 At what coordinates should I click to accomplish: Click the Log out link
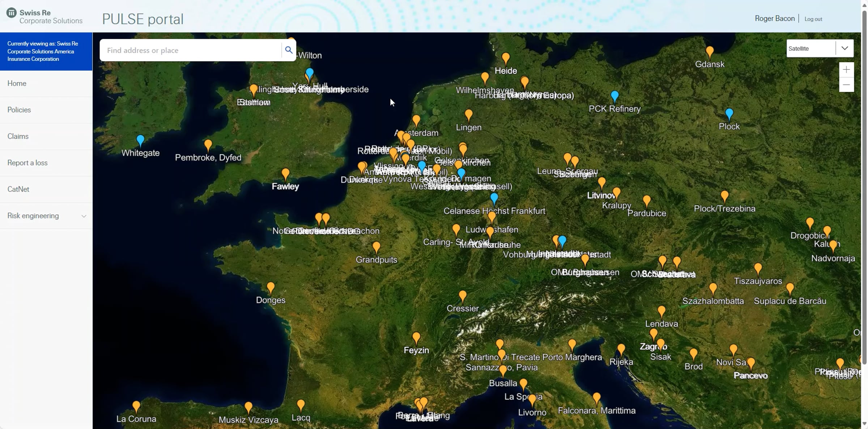813,19
